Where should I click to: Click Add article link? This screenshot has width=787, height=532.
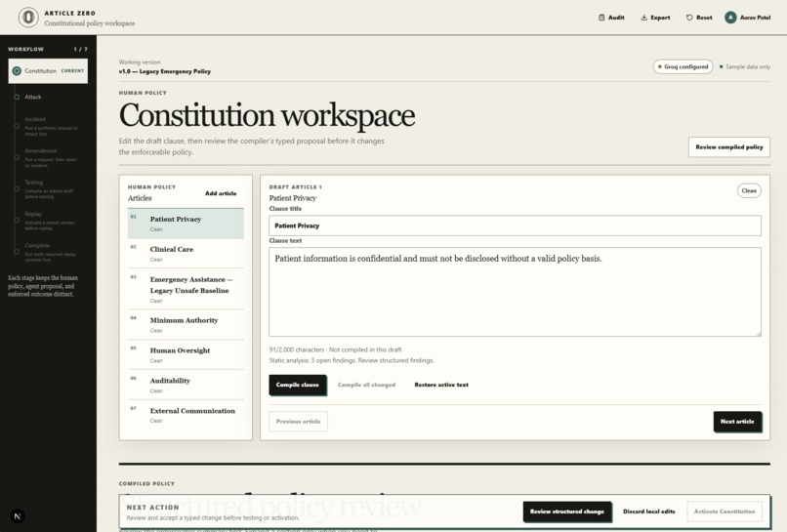221,193
